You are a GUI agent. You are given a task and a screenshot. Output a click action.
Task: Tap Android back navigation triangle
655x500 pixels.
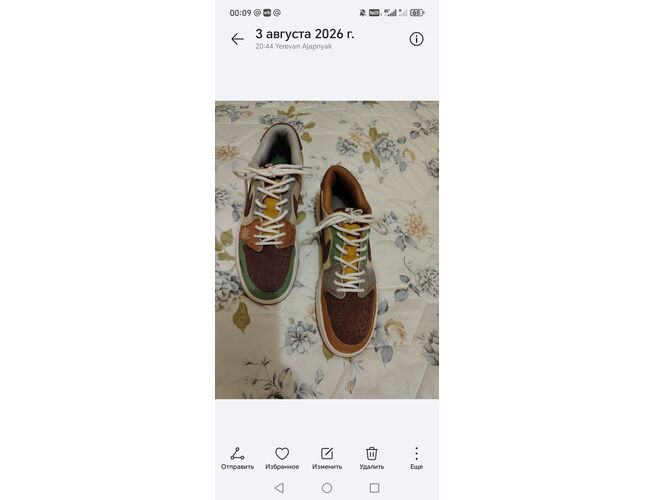pyautogui.click(x=279, y=488)
